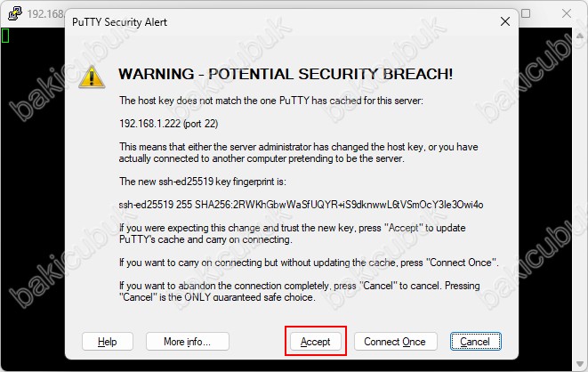This screenshot has width=588, height=372.
Task: Click the yellow warning triangle icon
Action: coord(92,77)
